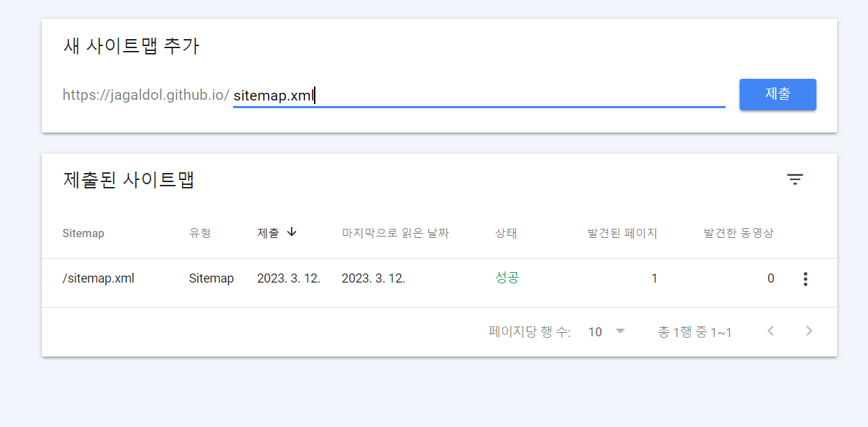This screenshot has height=427, width=868.
Task: Go to the next page of rows
Action: (x=809, y=331)
